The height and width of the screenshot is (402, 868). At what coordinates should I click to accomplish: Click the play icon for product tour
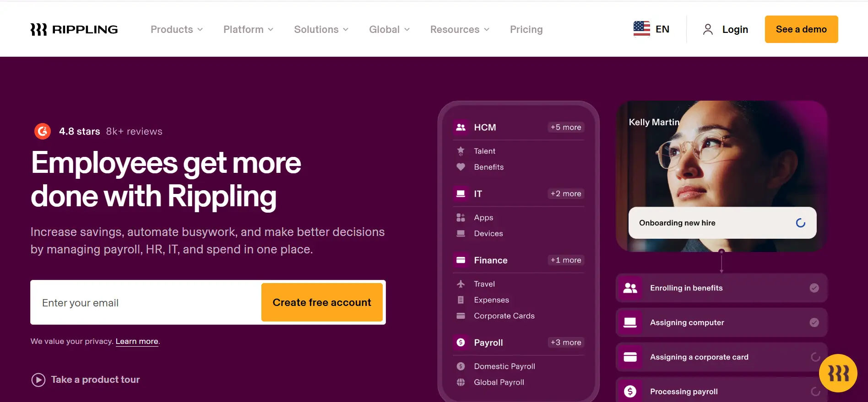coord(38,380)
